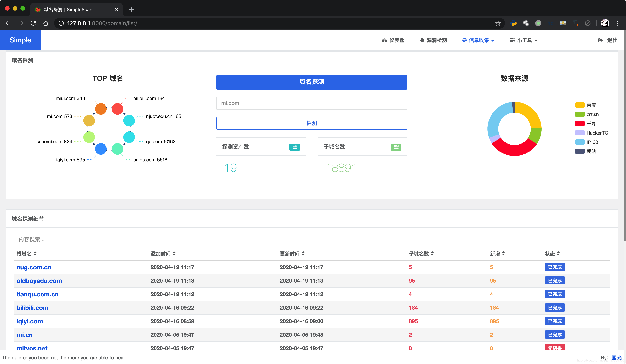The width and height of the screenshot is (626, 364).
Task: Toggle the 百度 legend swatch
Action: coord(580,105)
